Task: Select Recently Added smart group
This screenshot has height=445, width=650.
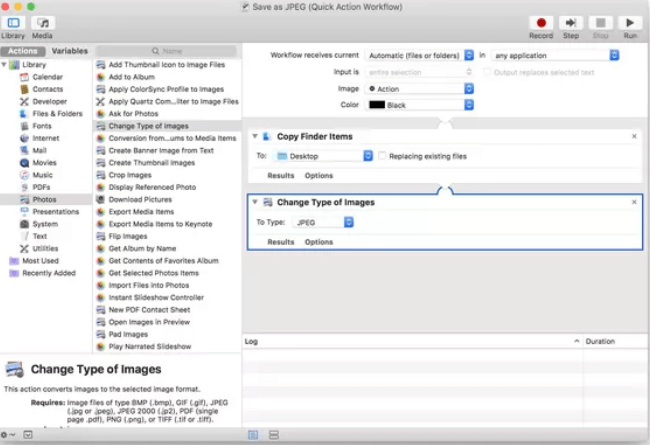Action: 49,273
